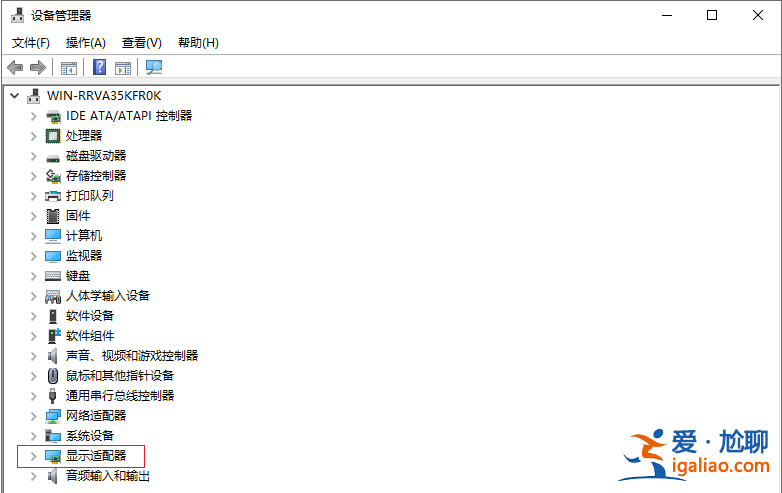Expand the 显示适配器 node arrow

[x=33, y=456]
